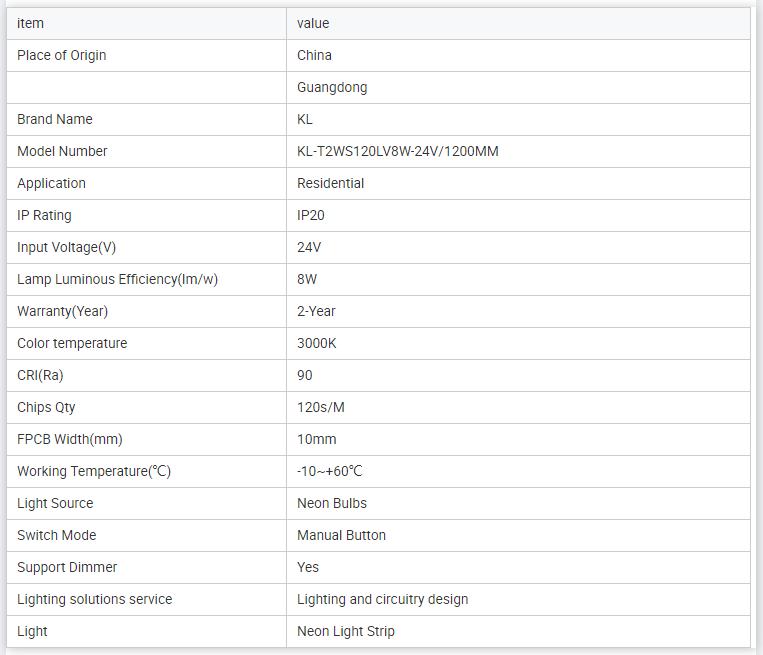763x655 pixels.
Task: Select the 'Brand Name' row label
Action: 55,119
